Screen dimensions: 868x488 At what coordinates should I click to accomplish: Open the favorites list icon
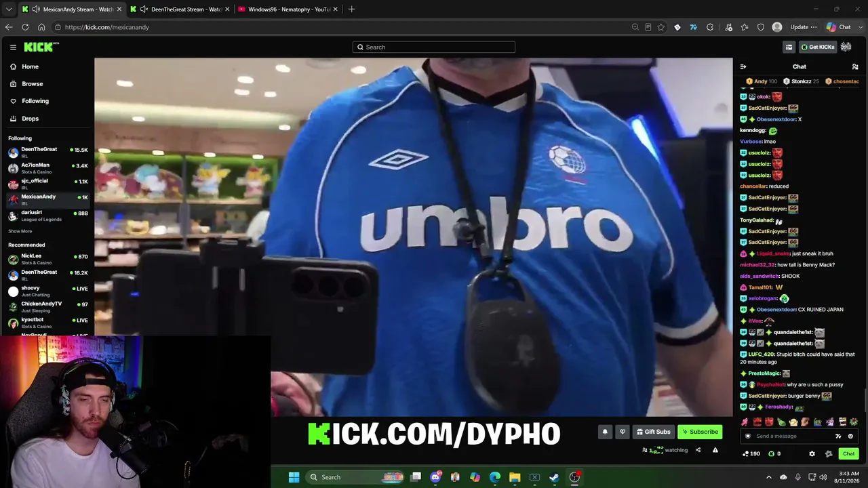click(745, 27)
